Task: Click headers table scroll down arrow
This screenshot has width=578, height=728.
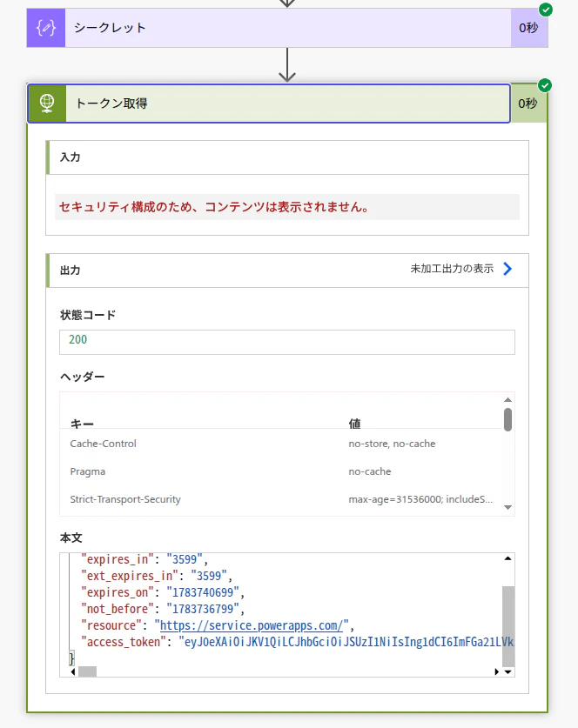Action: (x=507, y=507)
